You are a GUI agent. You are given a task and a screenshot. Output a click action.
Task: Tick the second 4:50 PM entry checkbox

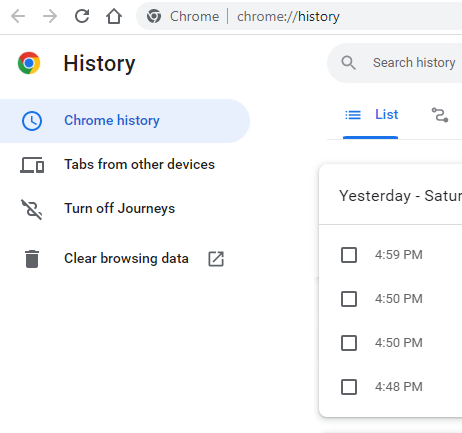coord(349,343)
